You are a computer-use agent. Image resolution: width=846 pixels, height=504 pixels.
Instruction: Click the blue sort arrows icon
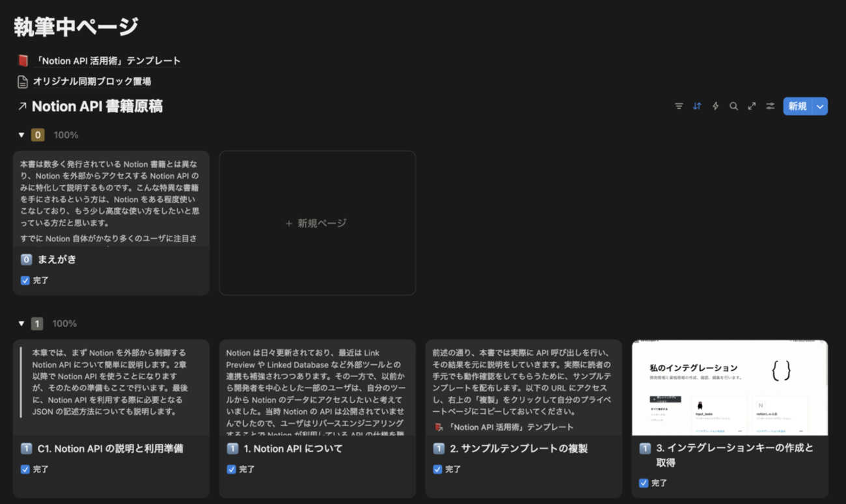click(697, 106)
